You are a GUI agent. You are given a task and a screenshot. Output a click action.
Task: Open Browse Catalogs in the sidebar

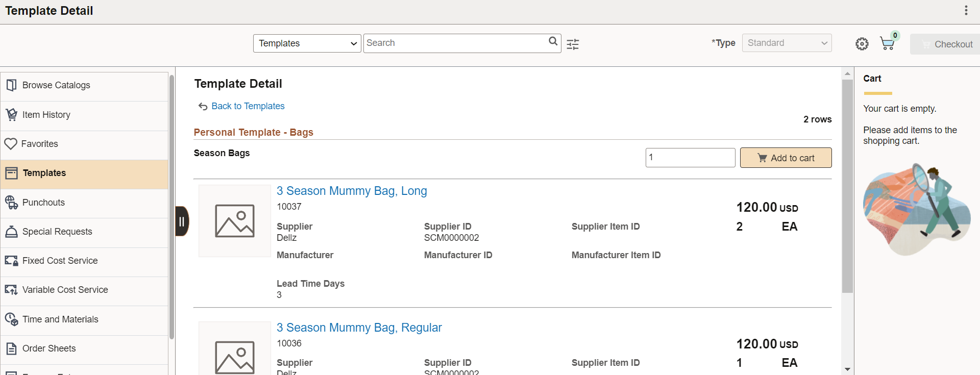[x=85, y=85]
